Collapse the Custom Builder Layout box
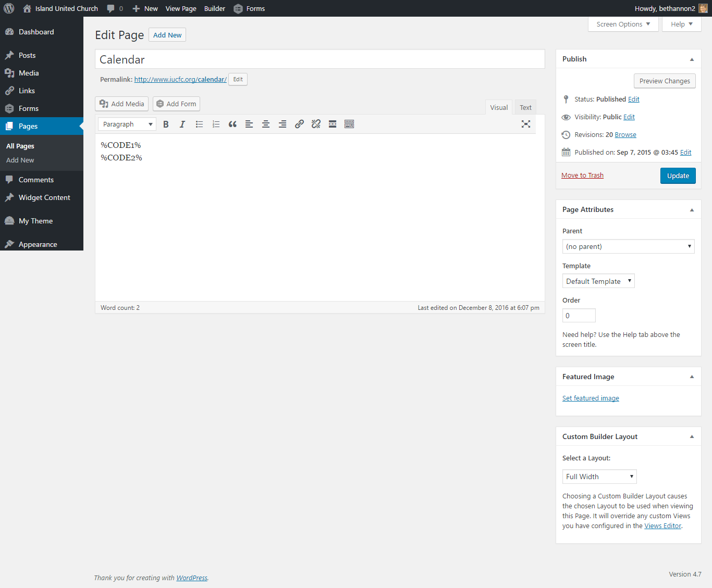 pos(692,437)
